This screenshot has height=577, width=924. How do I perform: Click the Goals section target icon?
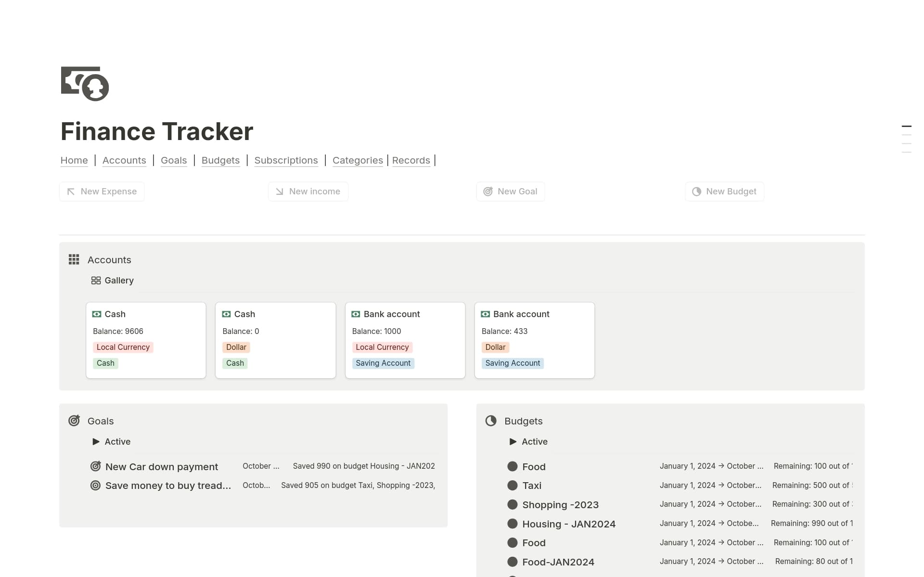click(74, 421)
